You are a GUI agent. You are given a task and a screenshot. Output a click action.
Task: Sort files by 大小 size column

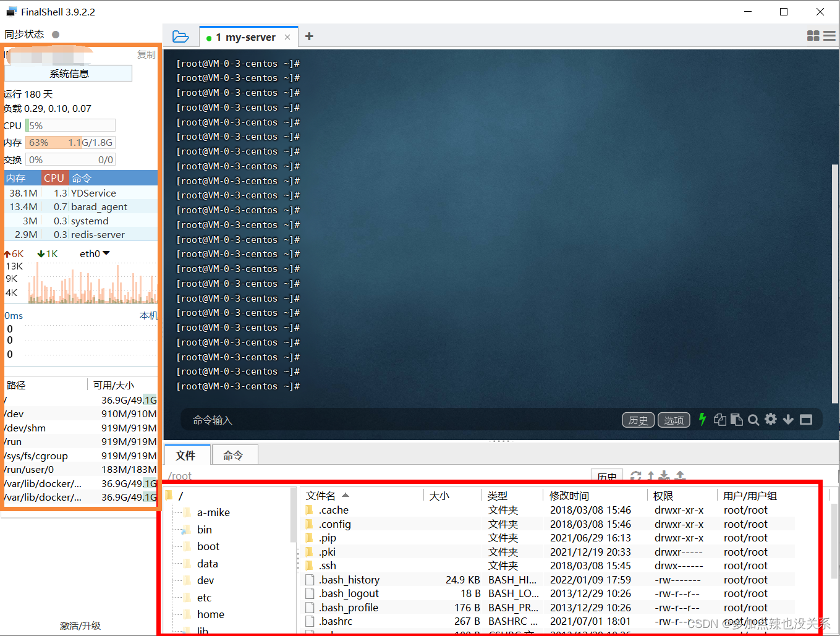(x=452, y=496)
